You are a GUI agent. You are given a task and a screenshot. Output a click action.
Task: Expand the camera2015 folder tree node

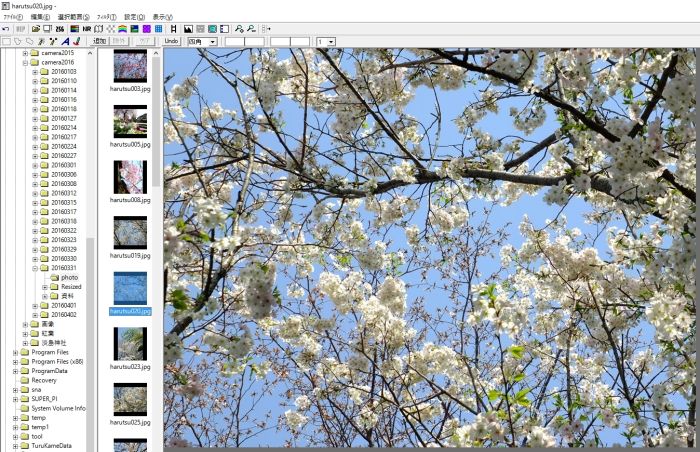[25, 53]
